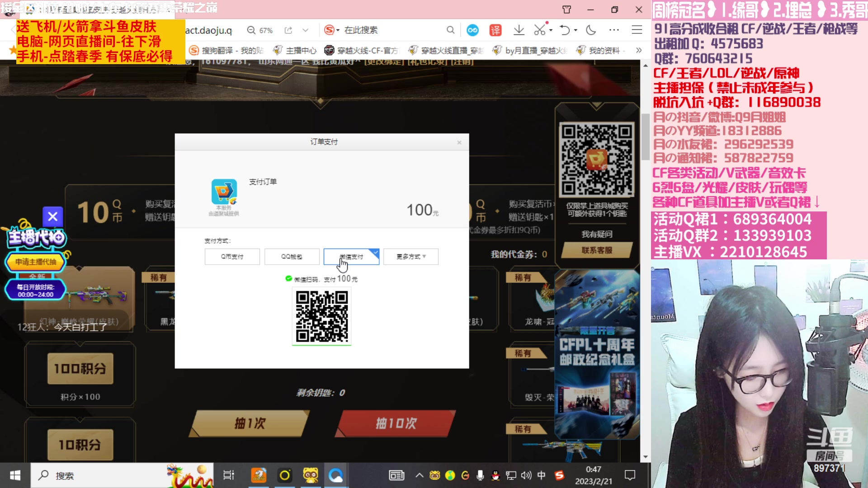Expand the screenshot tool dropdown arrow
Viewport: 868px width, 488px height.
point(551,30)
